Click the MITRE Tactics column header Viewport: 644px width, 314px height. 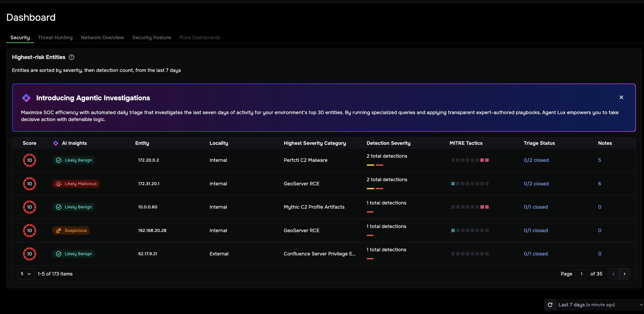pos(466,143)
